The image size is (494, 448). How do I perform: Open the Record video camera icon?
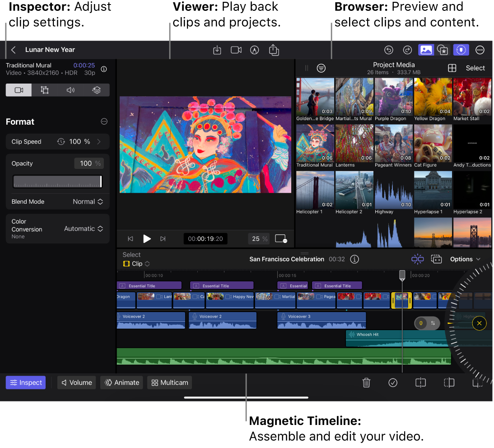click(236, 50)
